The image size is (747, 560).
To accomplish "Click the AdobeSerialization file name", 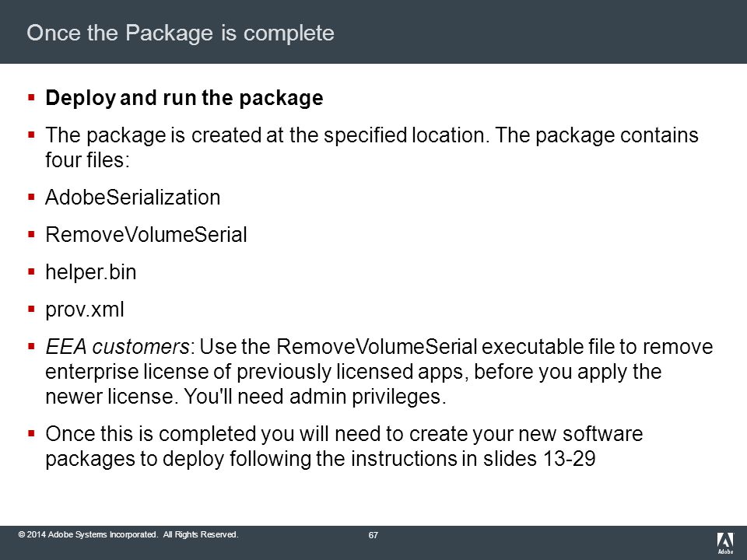I will coord(132,197).
